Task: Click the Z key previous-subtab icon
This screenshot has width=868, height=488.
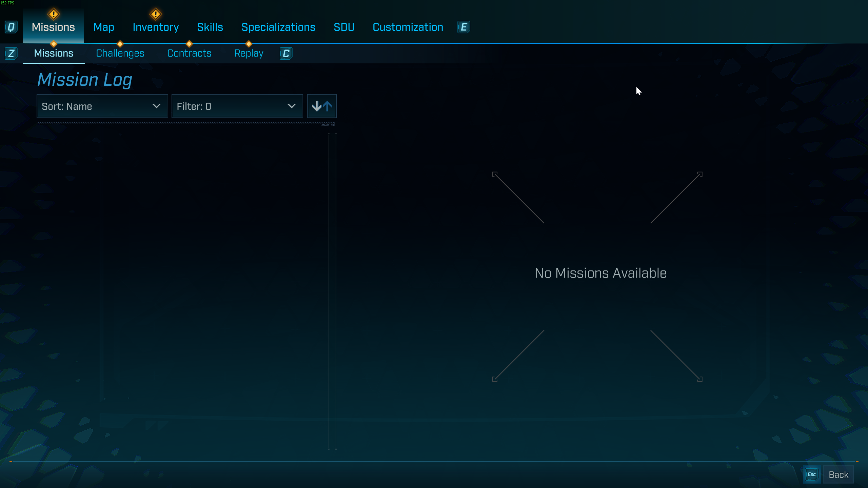Action: [x=11, y=54]
